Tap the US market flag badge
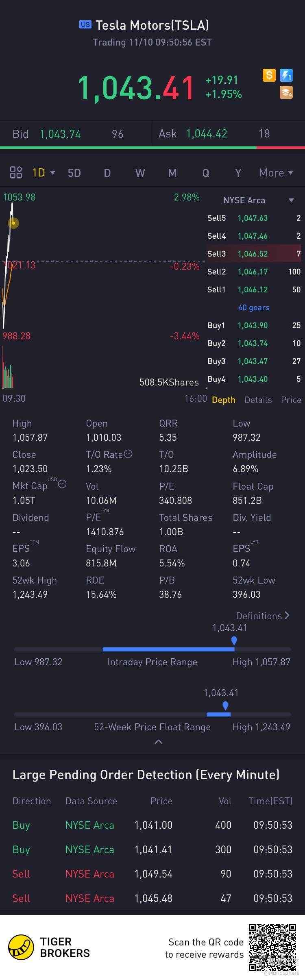305x980 pixels. point(85,24)
